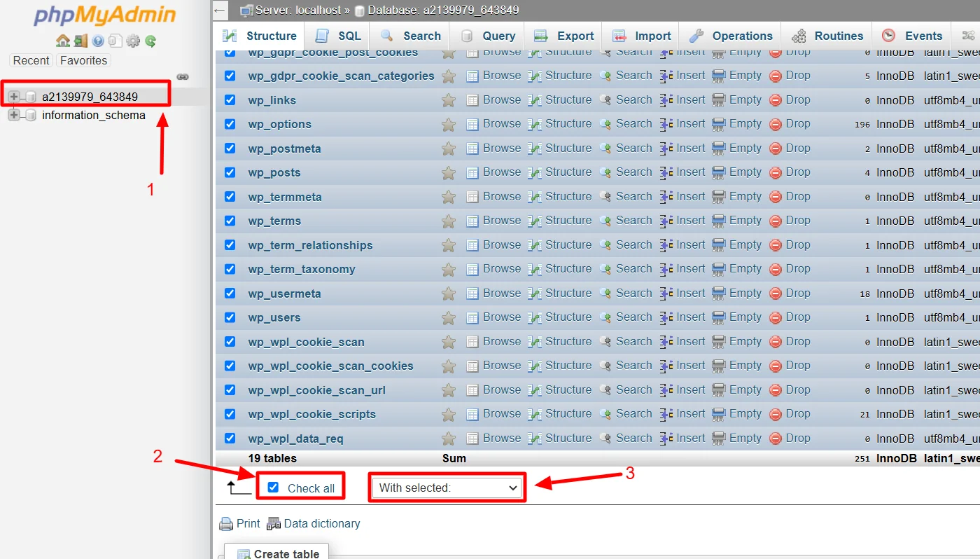This screenshot has height=559, width=980.
Task: Star wp_links table as favorite
Action: point(449,100)
